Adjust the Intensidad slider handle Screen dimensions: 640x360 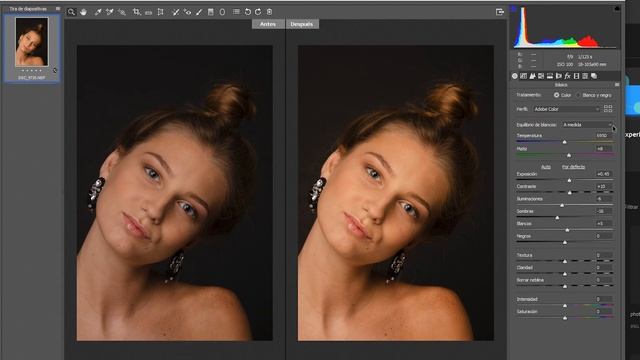click(x=565, y=305)
